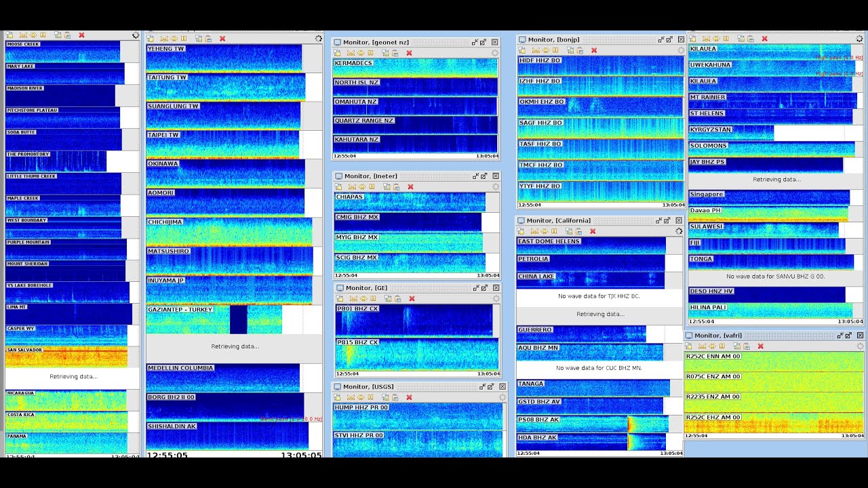Expand time axis in bonjp monitor

tap(546, 50)
